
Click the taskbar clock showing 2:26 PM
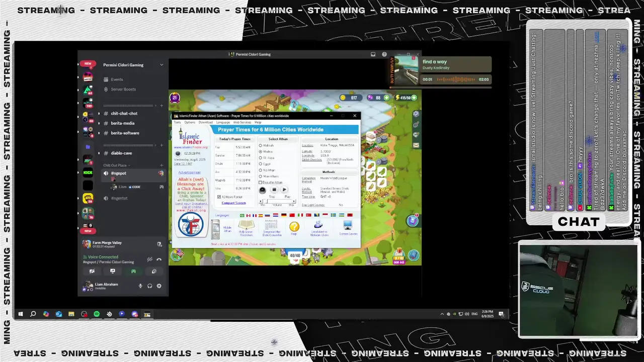(487, 314)
